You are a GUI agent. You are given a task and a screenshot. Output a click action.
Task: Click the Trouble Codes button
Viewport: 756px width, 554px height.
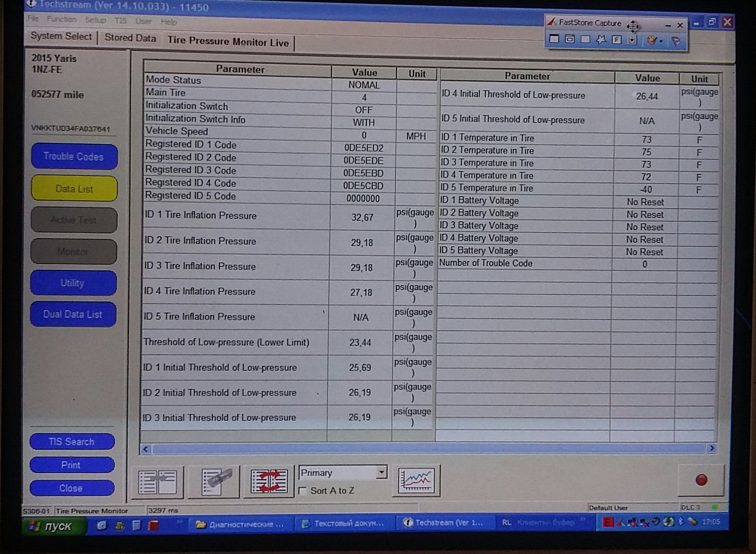tap(74, 157)
